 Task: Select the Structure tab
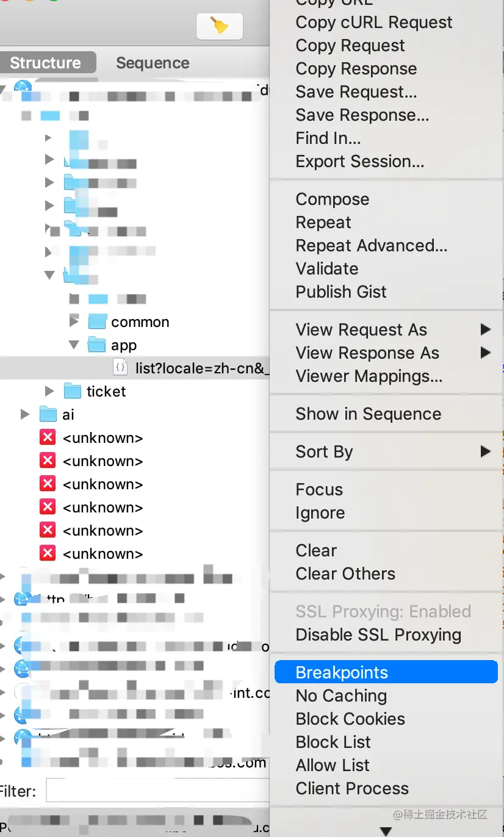pyautogui.click(x=46, y=63)
